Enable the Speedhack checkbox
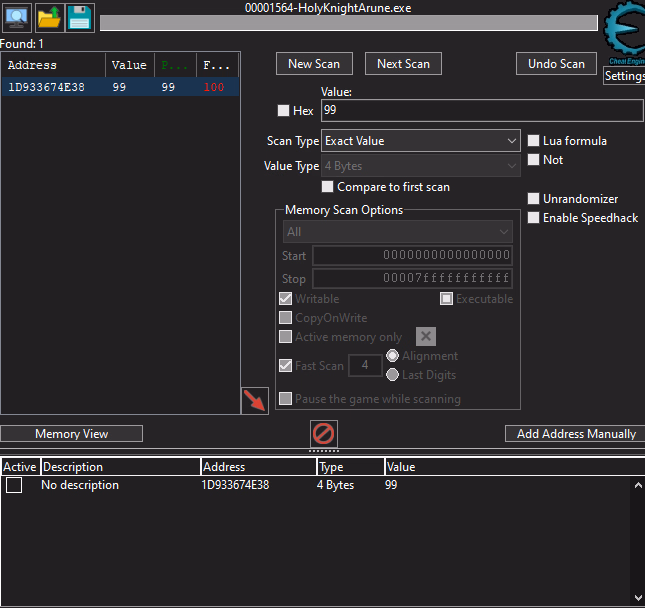 [x=534, y=218]
